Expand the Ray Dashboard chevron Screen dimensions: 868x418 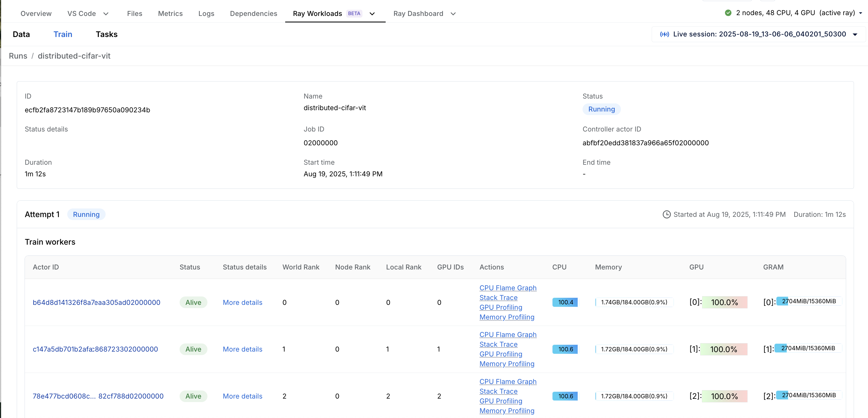point(453,14)
